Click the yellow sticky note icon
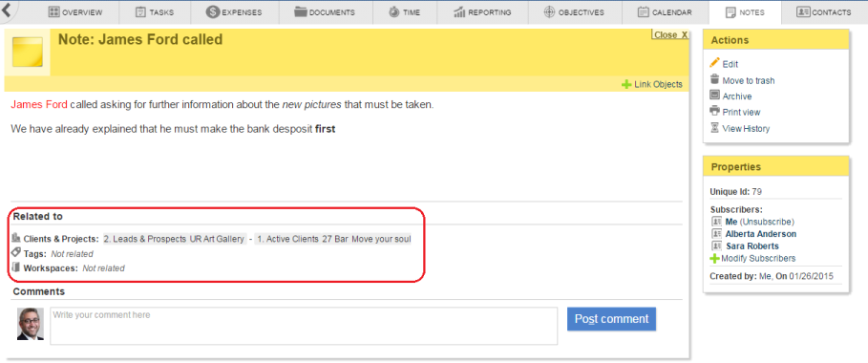Viewport: 868px width, 363px height. coord(27,53)
